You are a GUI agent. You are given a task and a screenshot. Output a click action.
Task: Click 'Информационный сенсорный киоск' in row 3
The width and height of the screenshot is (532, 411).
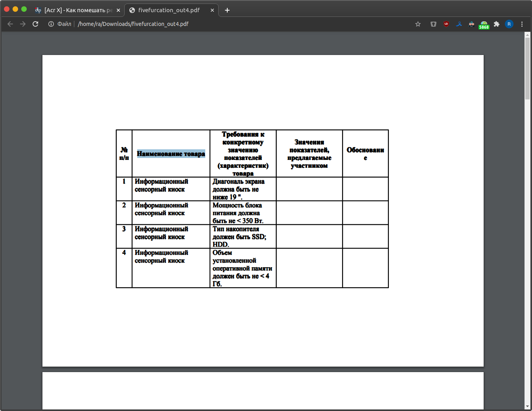pos(161,233)
